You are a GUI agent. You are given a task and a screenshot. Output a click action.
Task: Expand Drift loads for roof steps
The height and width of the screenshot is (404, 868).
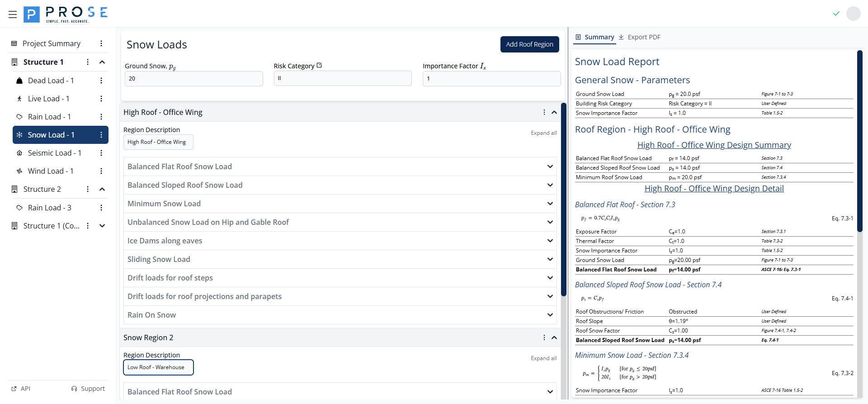click(x=550, y=278)
